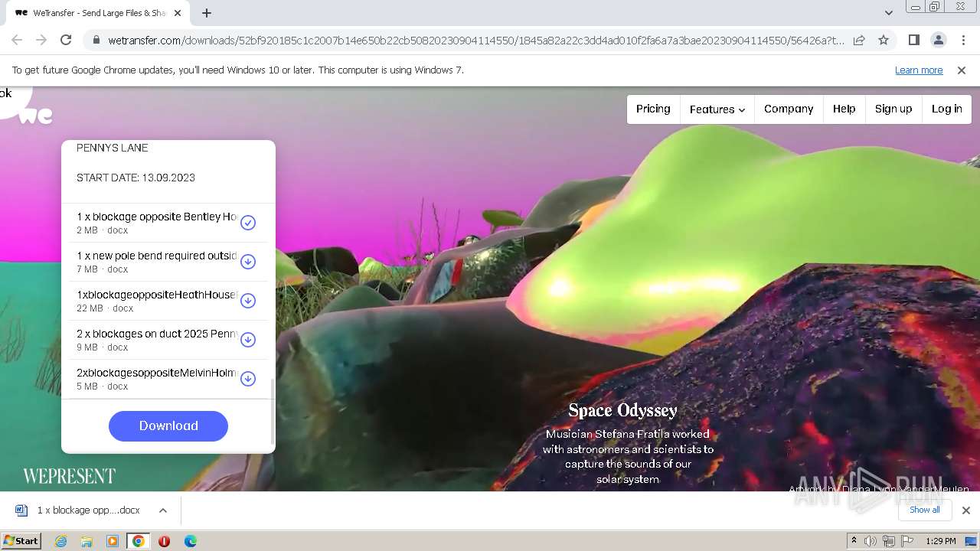Open tab search dropdown arrow

pos(888,12)
